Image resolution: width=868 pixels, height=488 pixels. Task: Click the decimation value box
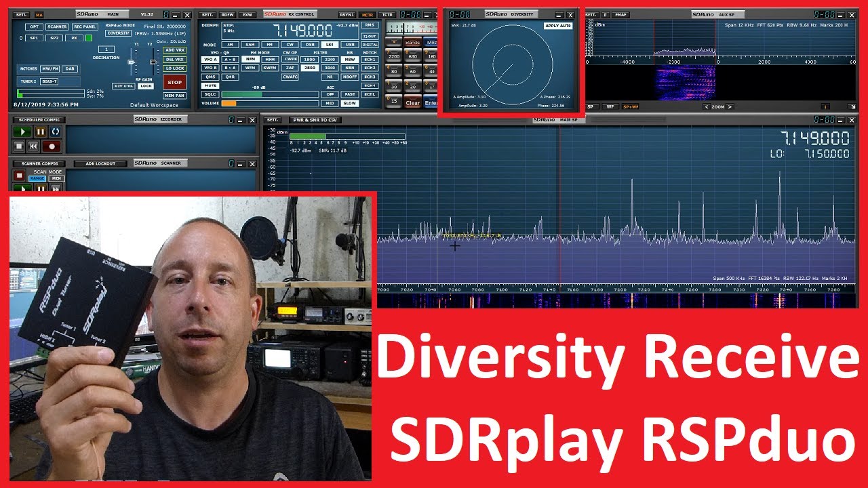[106, 49]
